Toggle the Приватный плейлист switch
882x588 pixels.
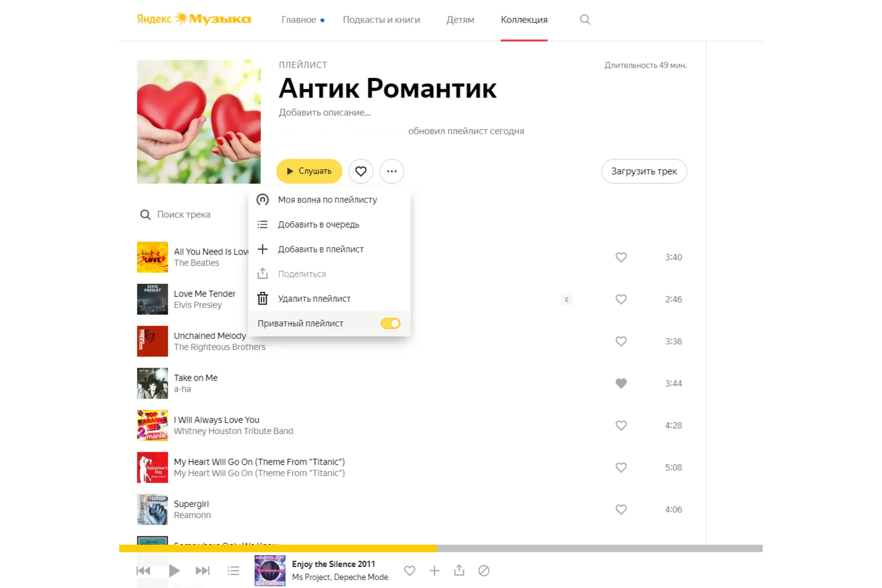coord(390,323)
